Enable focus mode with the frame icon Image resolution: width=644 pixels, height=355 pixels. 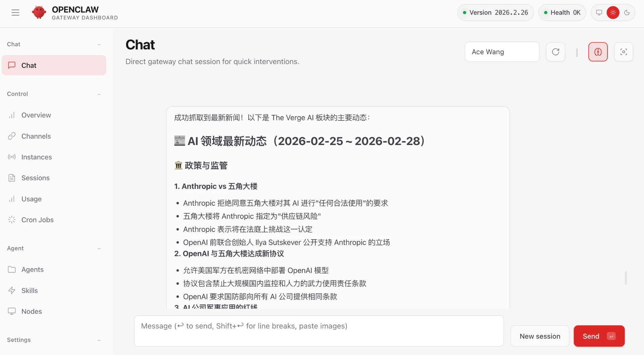click(x=624, y=52)
